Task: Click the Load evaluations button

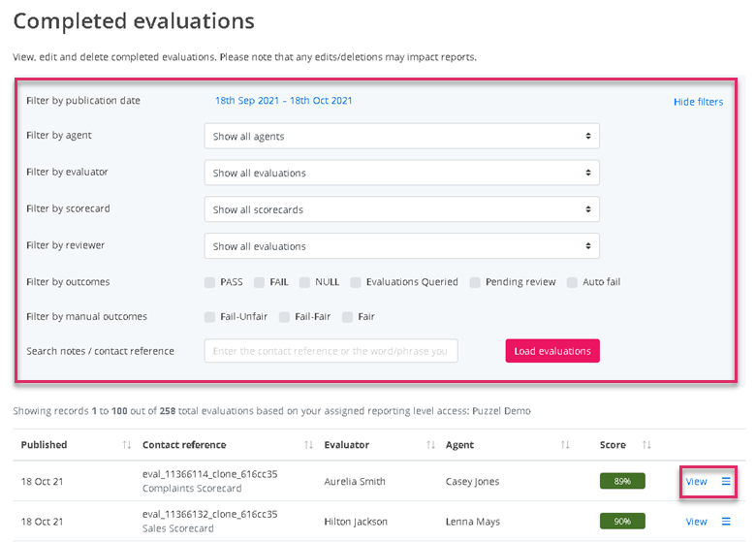Action: 551,351
